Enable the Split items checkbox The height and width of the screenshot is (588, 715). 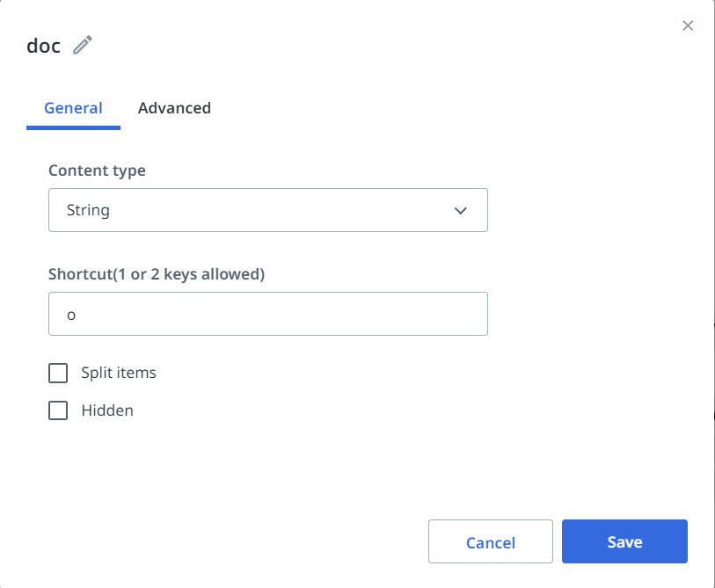58,374
